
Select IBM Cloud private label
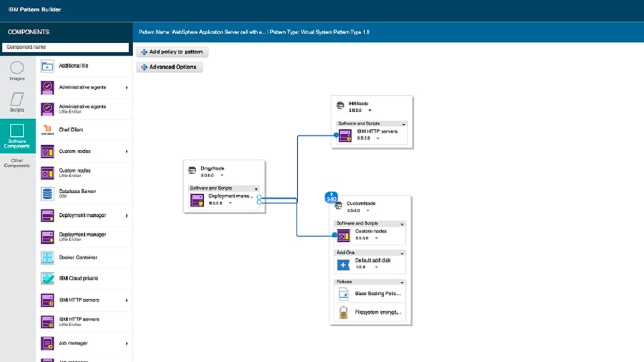tap(78, 278)
